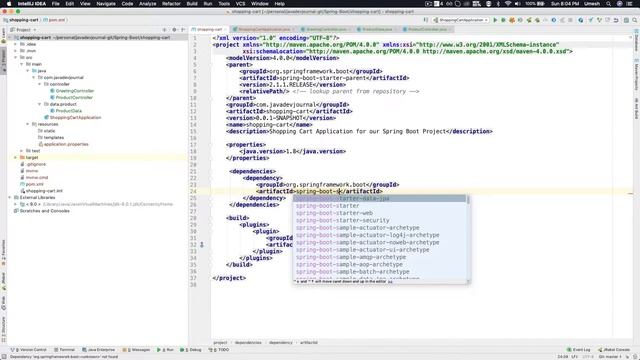Open the TODO tool window
The width and height of the screenshot is (640, 360).
pyautogui.click(x=219, y=350)
